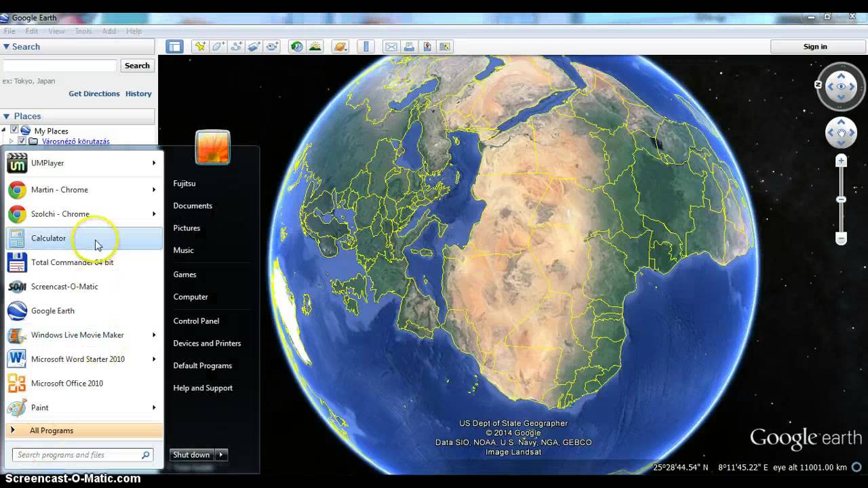Expand All Programs list
The image size is (868, 488).
(84, 430)
